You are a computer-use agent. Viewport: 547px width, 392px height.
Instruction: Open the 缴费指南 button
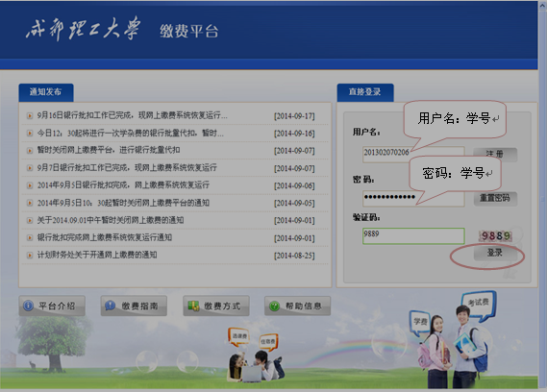[134, 306]
